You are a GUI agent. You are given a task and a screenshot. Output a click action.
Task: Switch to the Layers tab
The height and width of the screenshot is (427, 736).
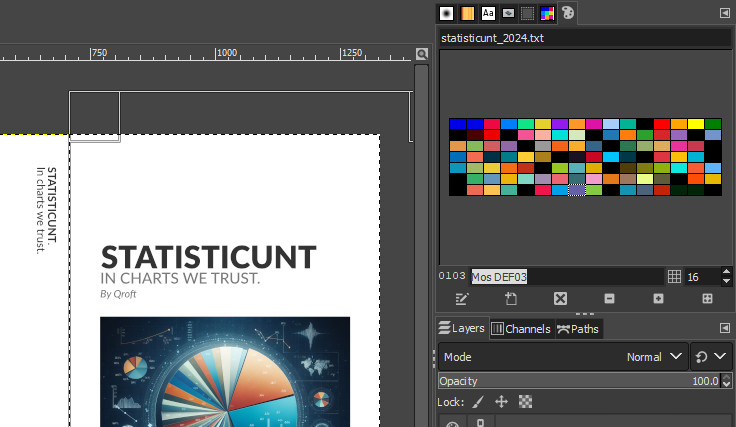pos(462,328)
